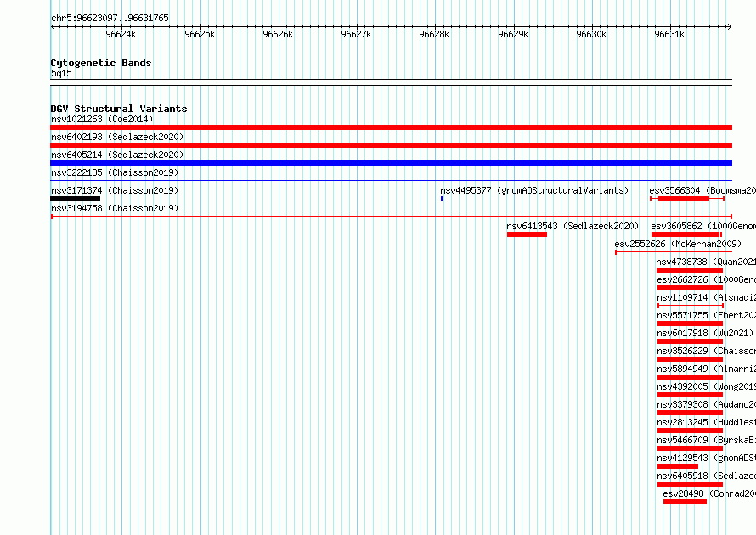Click nsv4129543 gnomAD label
This screenshot has height=535, width=756.
(707, 458)
